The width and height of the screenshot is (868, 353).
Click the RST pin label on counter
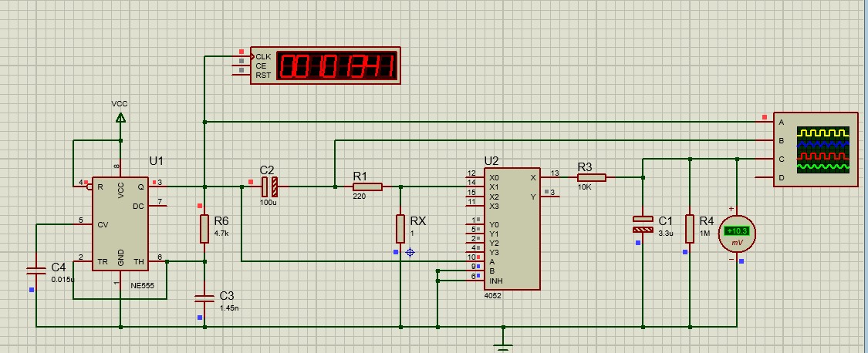point(264,76)
